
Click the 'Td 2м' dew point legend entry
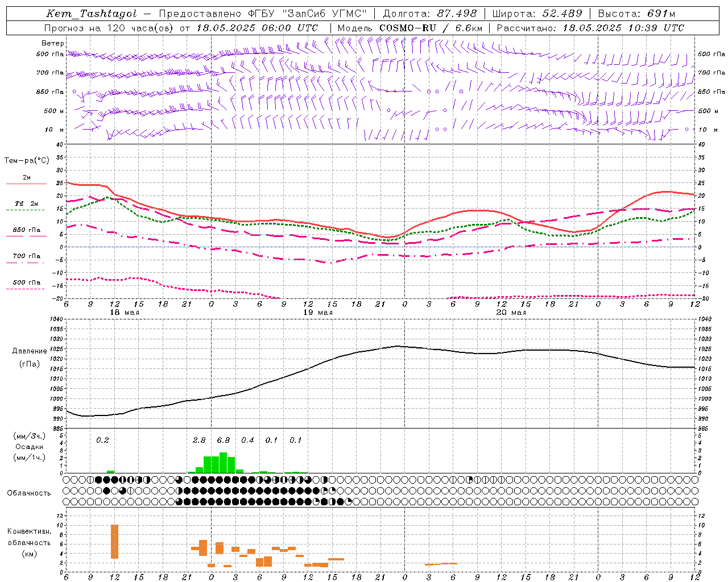point(27,203)
